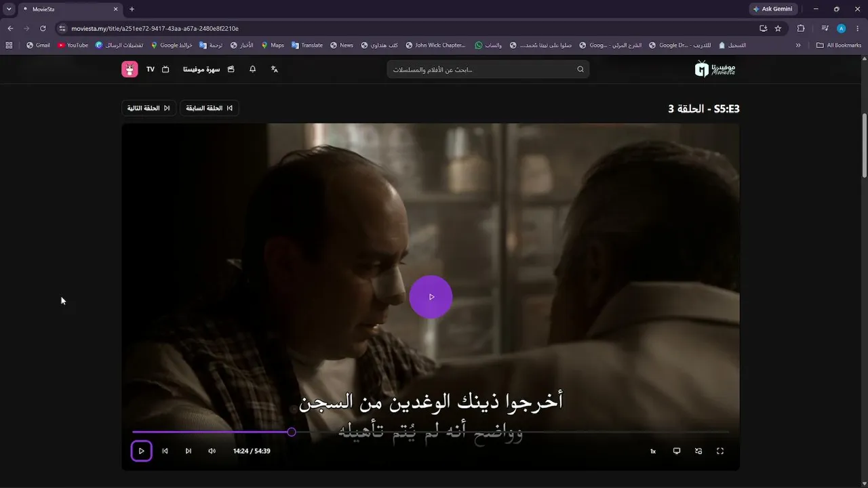The image size is (868, 488).
Task: Open the screen cast option in player
Action: click(676, 451)
